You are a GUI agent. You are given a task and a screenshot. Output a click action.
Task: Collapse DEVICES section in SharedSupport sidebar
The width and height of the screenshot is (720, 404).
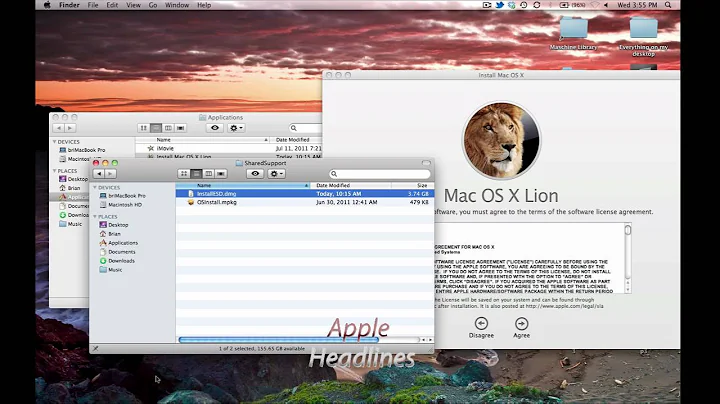(95, 187)
